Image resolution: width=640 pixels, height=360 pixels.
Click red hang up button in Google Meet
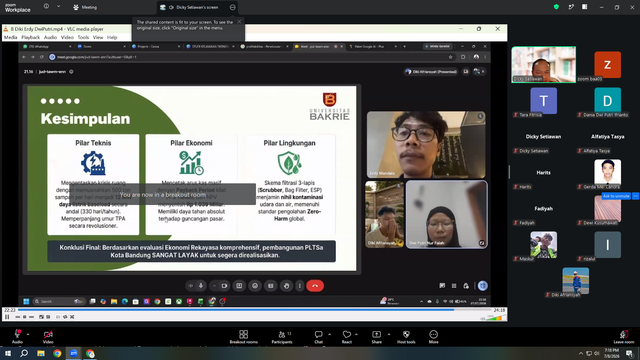point(315,286)
